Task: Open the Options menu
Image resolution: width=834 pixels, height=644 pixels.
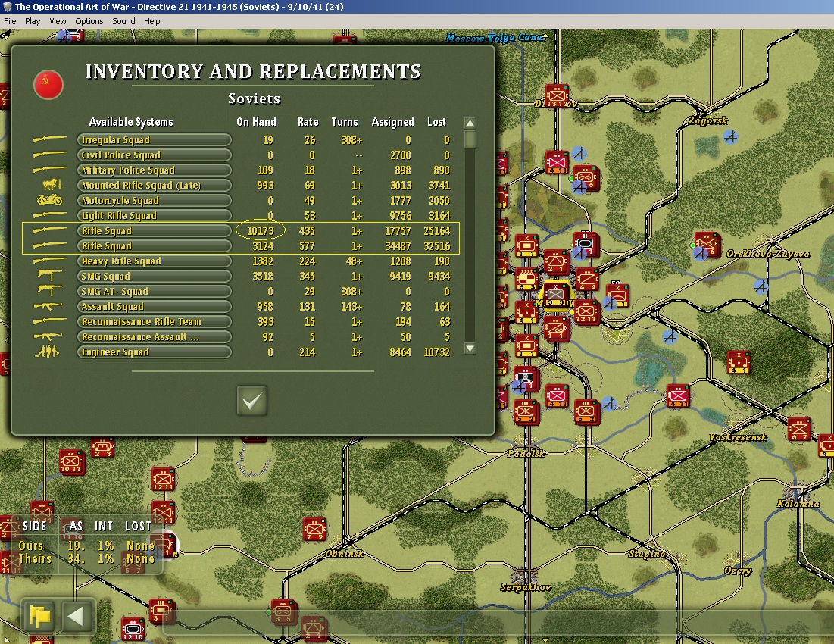Action: tap(89, 21)
